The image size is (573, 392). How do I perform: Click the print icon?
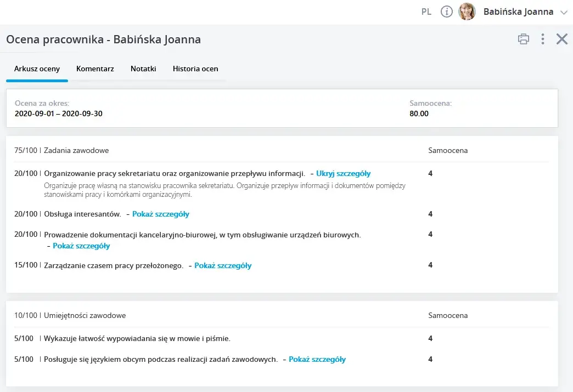pos(523,39)
